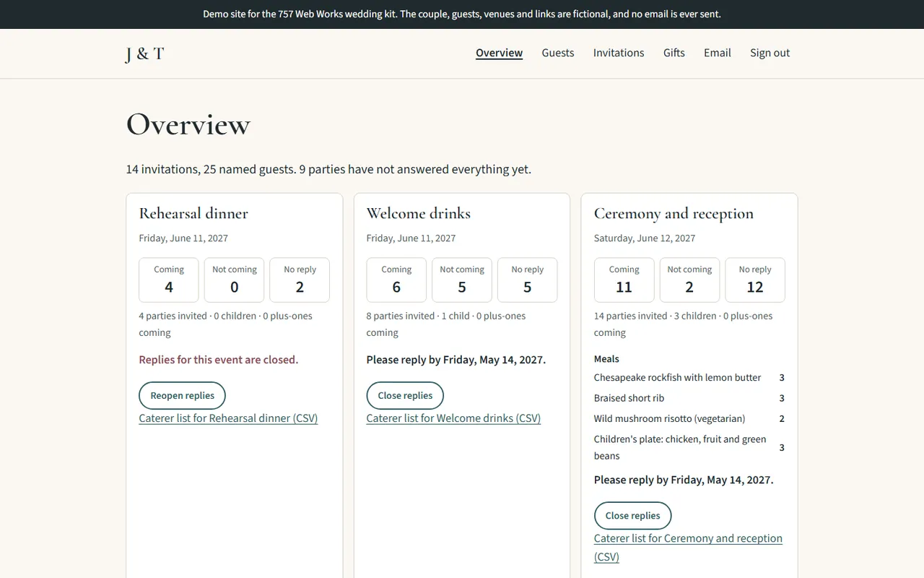The height and width of the screenshot is (578, 924).
Task: Click Welcome drinks Coming count 6
Action: point(396,280)
